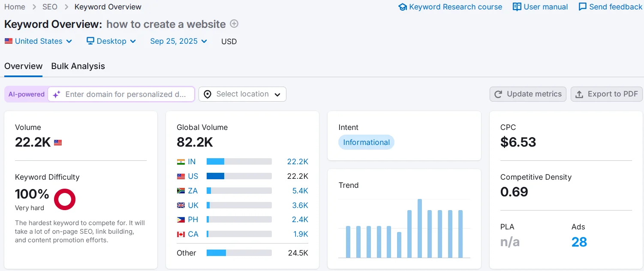Click the Send feedback speech bubble icon

click(x=582, y=7)
